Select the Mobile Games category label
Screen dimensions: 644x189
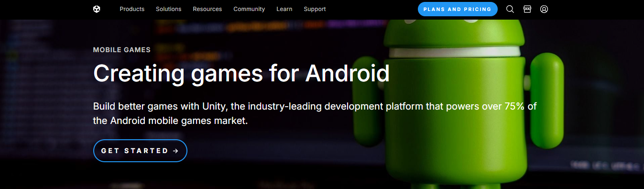122,50
